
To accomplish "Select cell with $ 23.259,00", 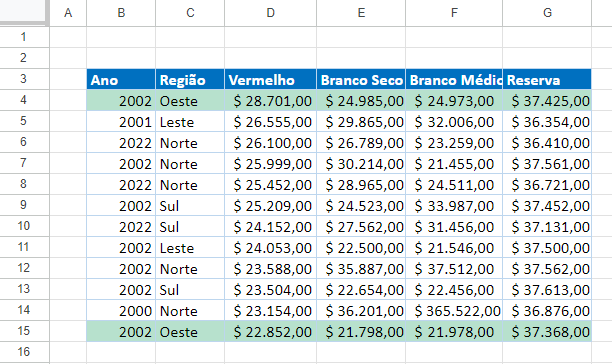I will coord(454,143).
